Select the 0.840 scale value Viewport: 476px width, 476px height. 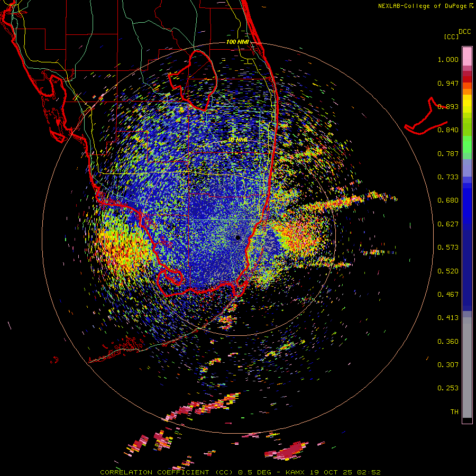[448, 130]
